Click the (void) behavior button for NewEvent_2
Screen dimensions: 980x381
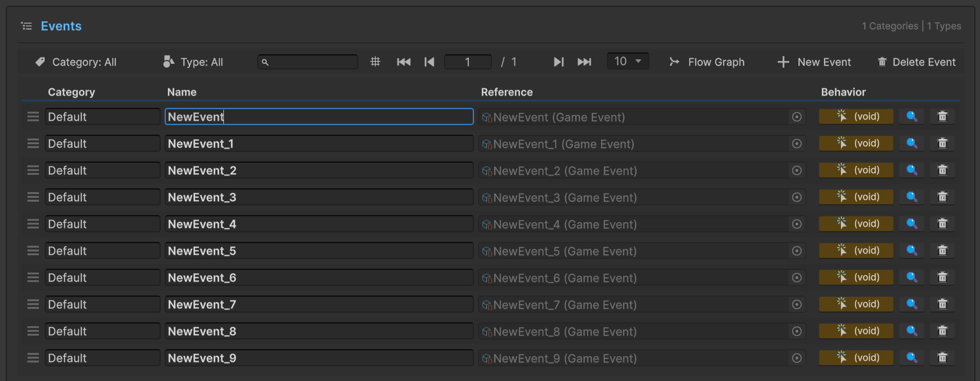(856, 170)
